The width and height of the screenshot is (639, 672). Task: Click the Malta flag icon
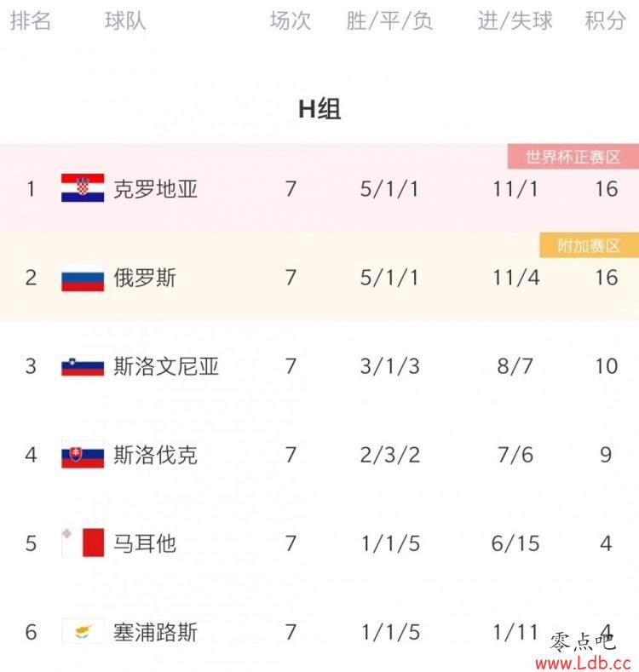[83, 543]
